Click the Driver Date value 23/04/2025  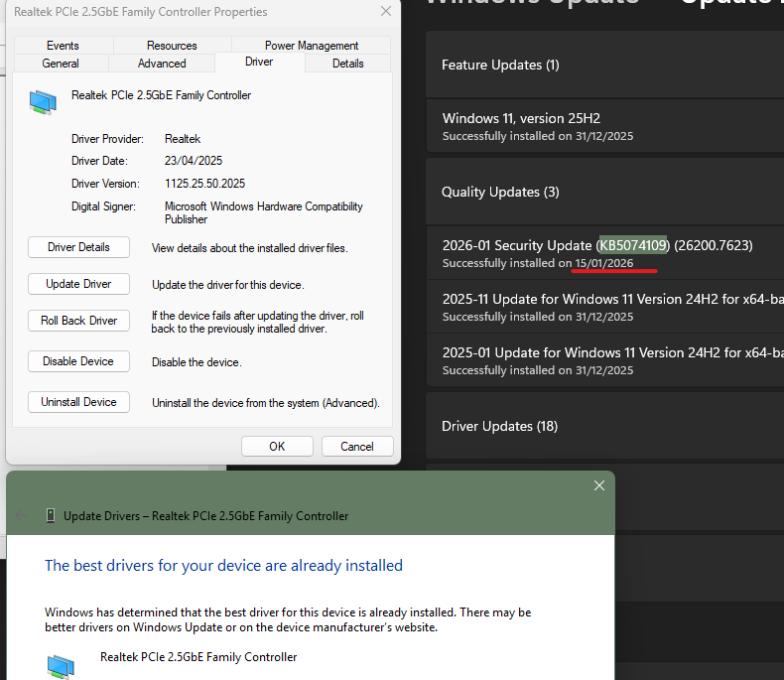(x=194, y=161)
